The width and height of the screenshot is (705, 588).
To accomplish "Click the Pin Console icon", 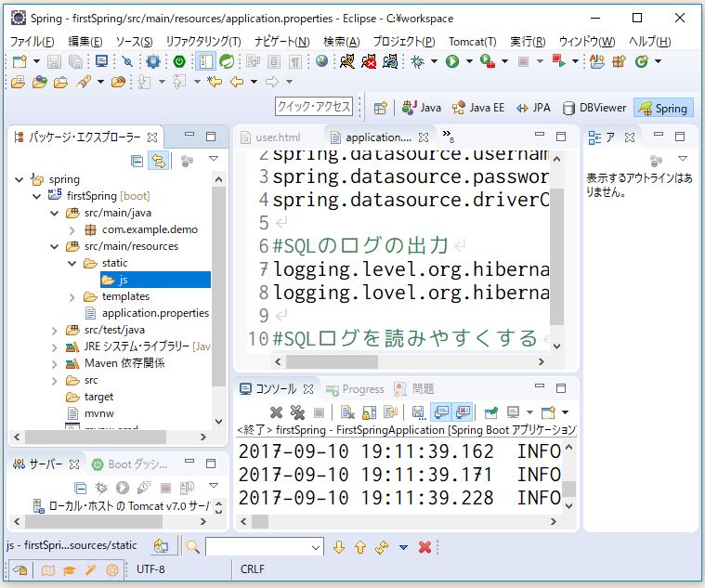I will click(491, 412).
